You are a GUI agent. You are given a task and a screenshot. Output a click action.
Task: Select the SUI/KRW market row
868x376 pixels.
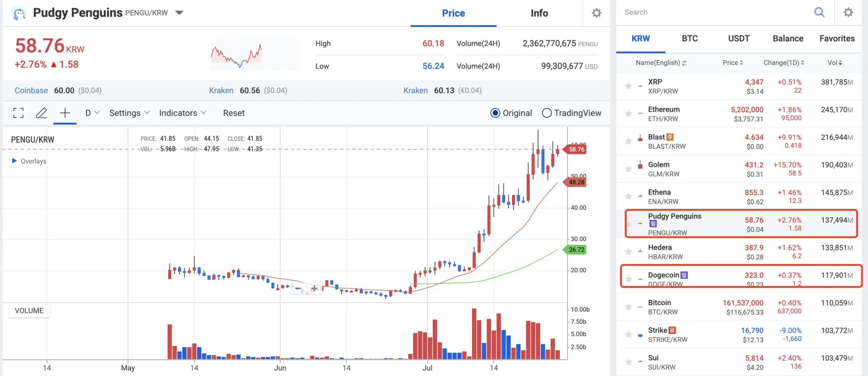[739, 362]
